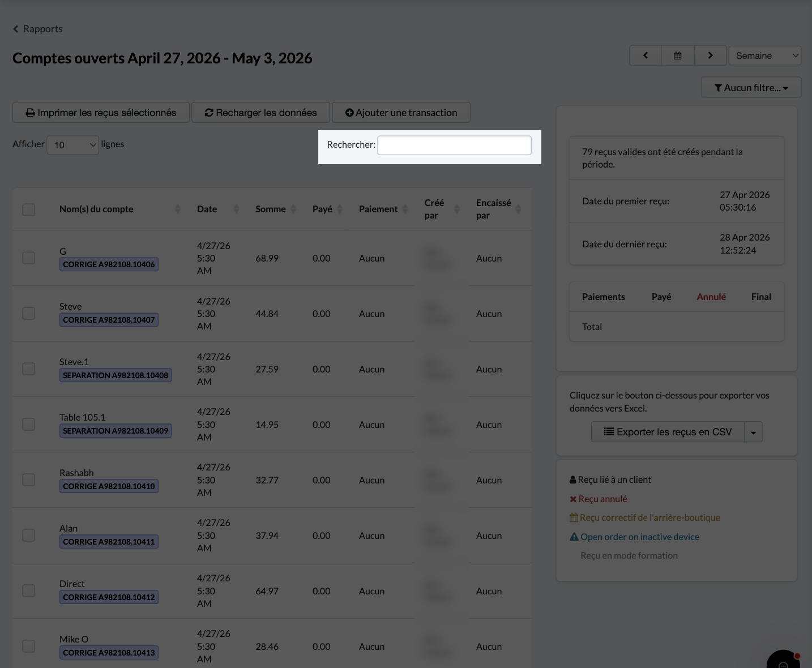Screen dimensions: 812x668
Task: Click the Annulé column header
Action: click(711, 297)
